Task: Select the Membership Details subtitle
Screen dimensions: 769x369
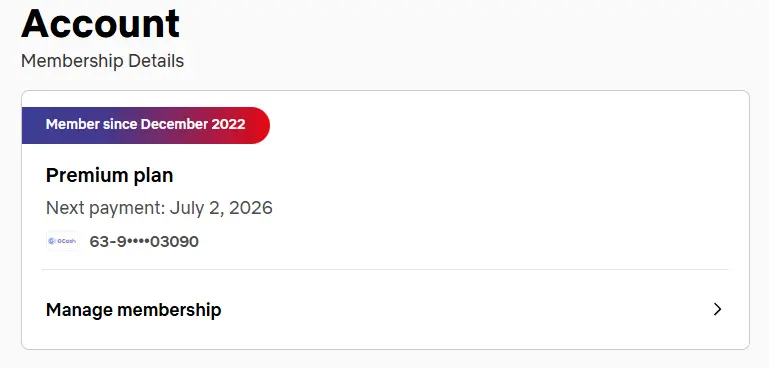Action: pos(103,61)
